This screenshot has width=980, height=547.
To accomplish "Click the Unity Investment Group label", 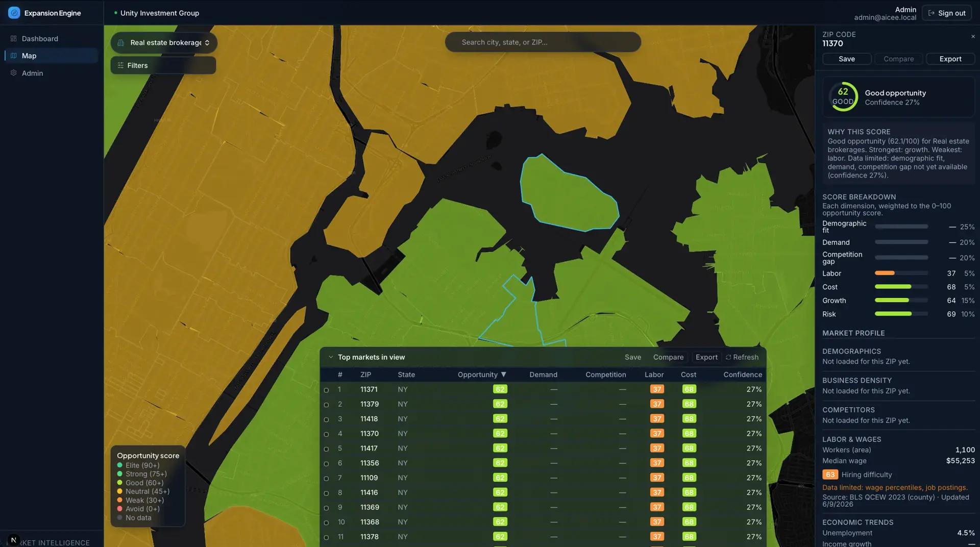I will coord(160,13).
